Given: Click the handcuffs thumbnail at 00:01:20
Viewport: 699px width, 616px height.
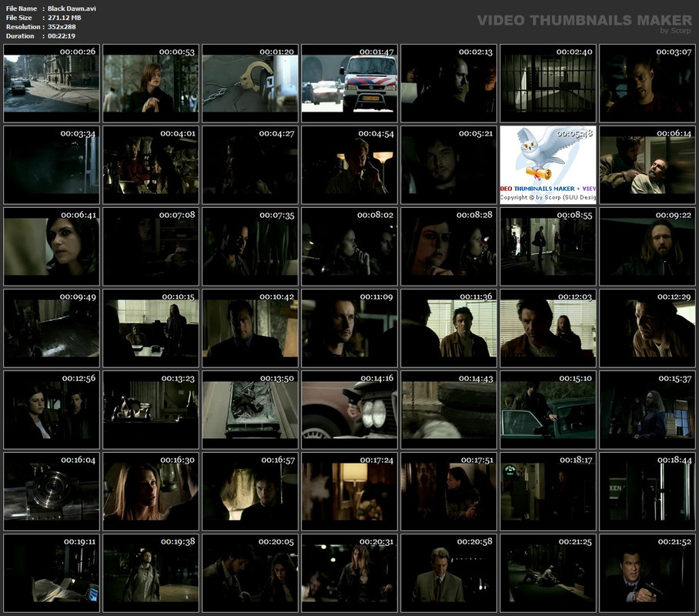Looking at the screenshot, I should coord(250,83).
